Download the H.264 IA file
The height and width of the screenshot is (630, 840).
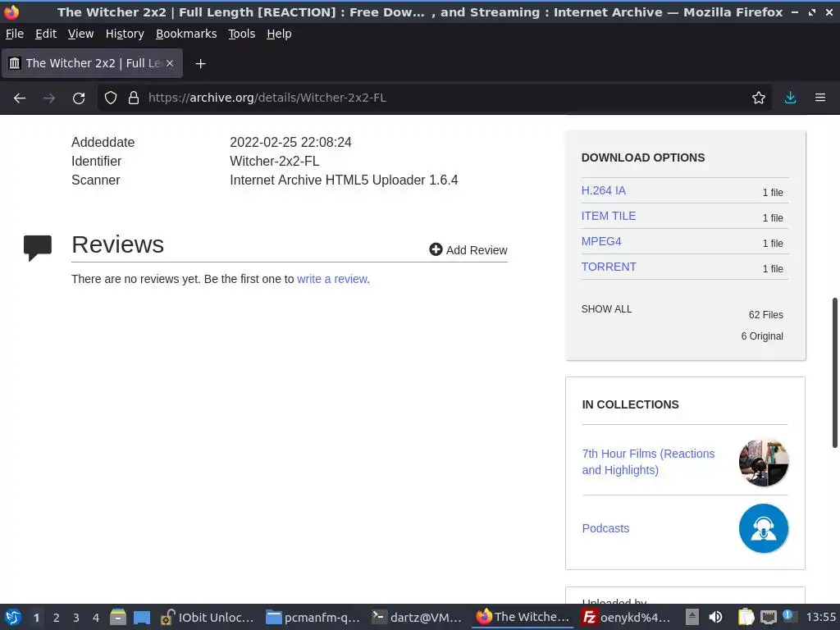point(603,190)
